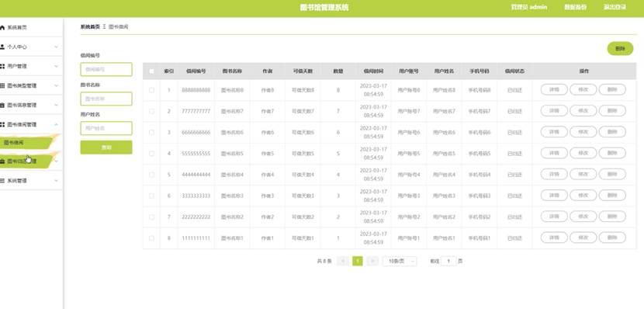Viewport: 644px width, 309px height.
Task: Click the 已归还 status in row 4444444444
Action: pos(514,175)
